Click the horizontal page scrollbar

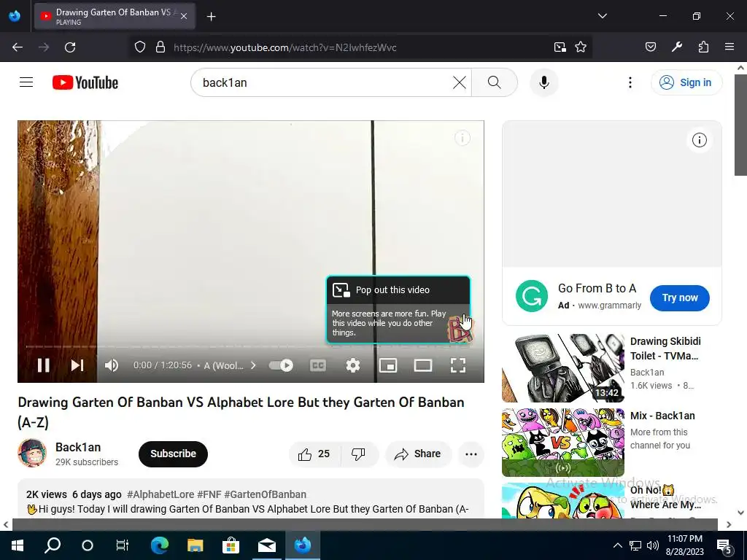(x=365, y=524)
